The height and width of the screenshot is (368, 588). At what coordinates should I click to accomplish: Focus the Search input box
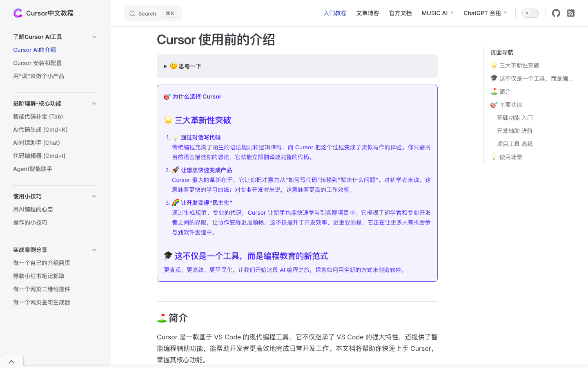[x=153, y=13]
